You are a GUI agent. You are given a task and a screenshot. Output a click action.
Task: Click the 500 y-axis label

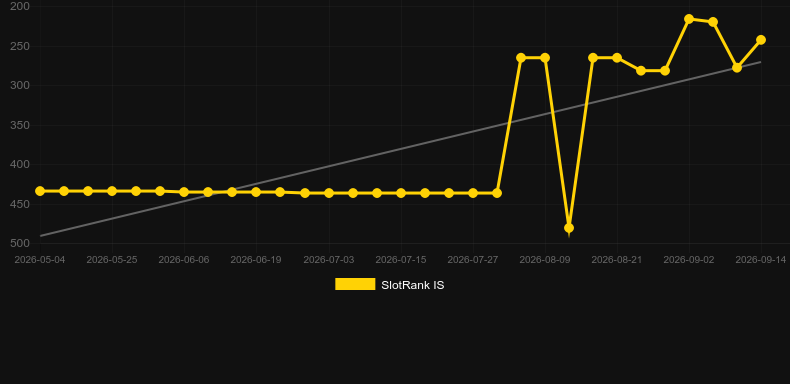[x=20, y=243]
